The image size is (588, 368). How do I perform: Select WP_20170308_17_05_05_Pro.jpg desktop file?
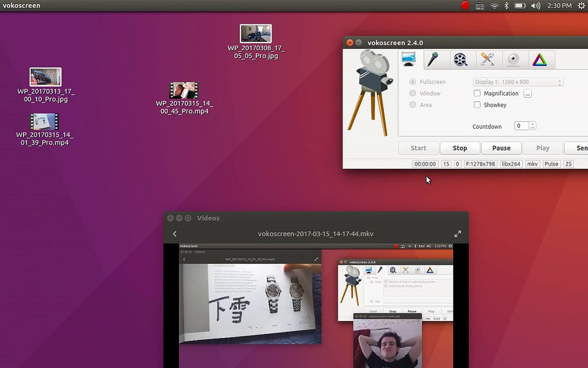256,42
